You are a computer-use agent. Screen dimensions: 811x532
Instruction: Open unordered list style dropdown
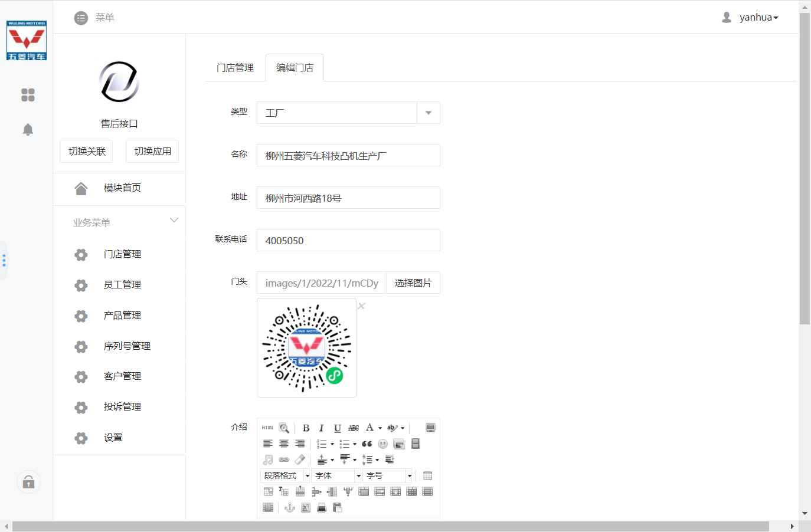point(355,444)
